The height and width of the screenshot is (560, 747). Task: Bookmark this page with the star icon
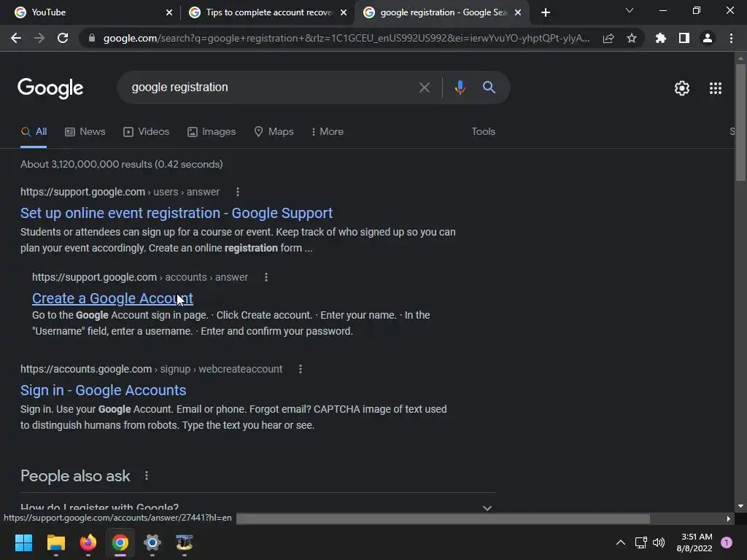[x=632, y=38]
